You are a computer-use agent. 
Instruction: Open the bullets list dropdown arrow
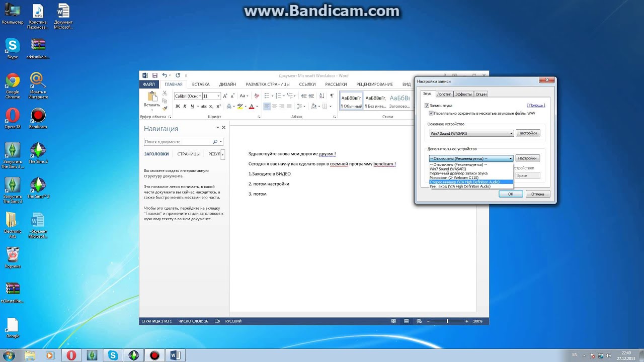tap(272, 96)
